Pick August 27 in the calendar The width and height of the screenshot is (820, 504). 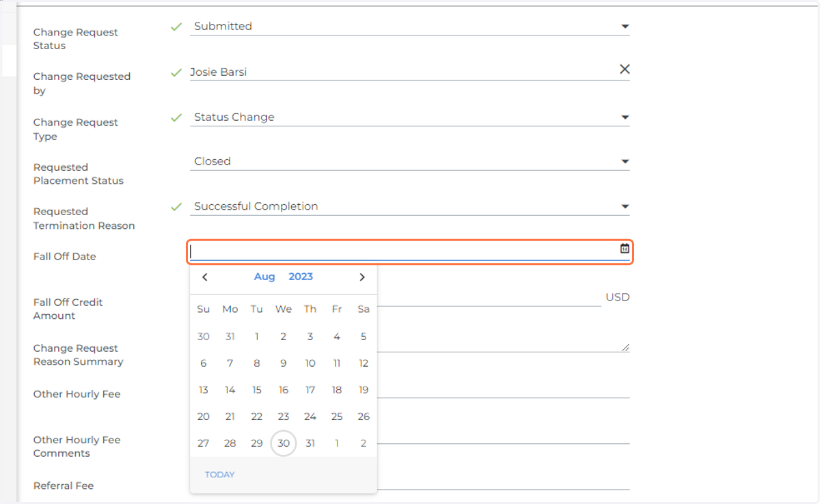204,443
